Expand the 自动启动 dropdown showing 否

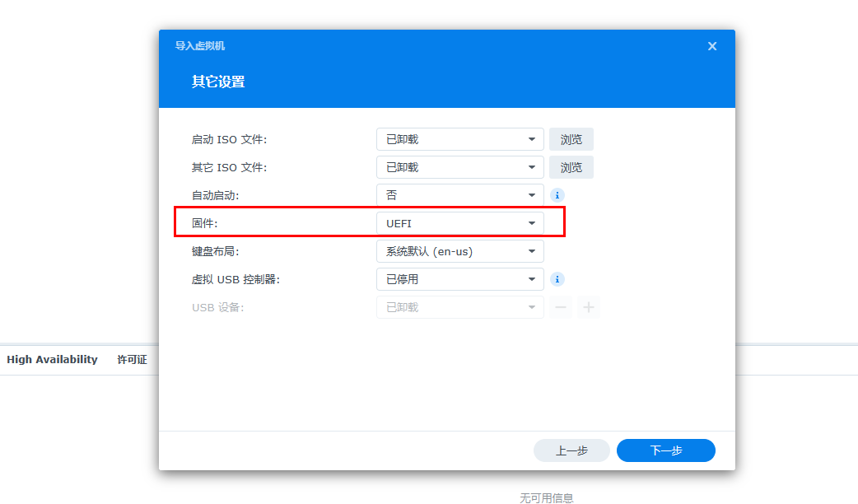(x=459, y=195)
